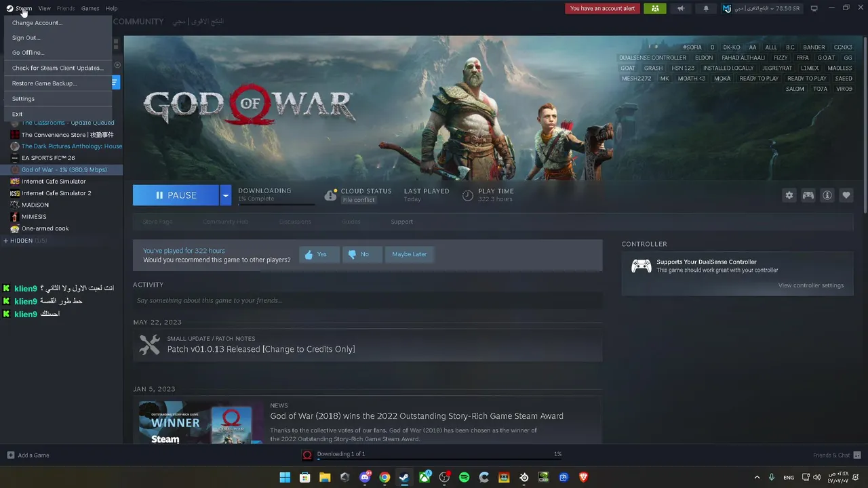Open the View menu
Viewport: 868px width, 488px height.
pos(44,8)
